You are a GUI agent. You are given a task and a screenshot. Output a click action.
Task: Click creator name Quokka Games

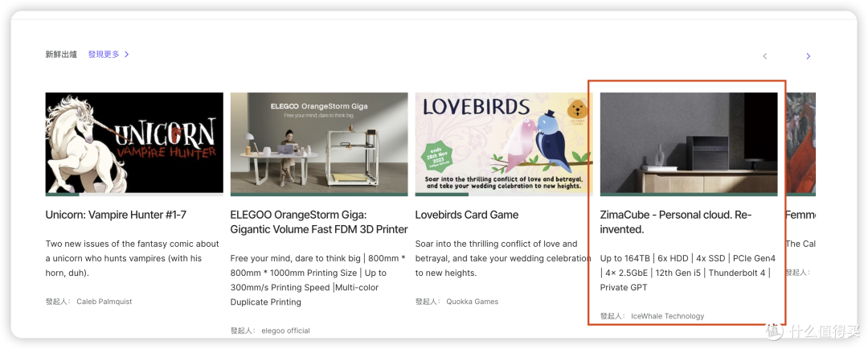point(473,302)
